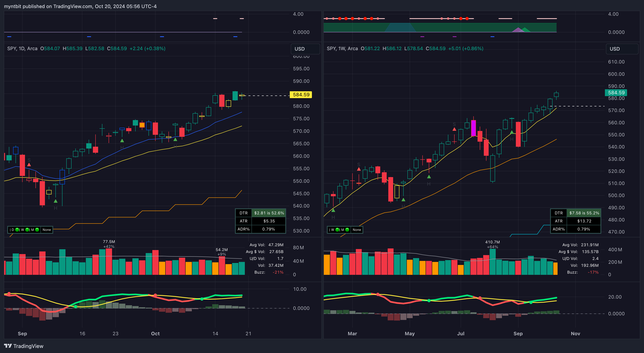
Task: Click the orange-filled candle on the daily chart
Action: point(142,125)
